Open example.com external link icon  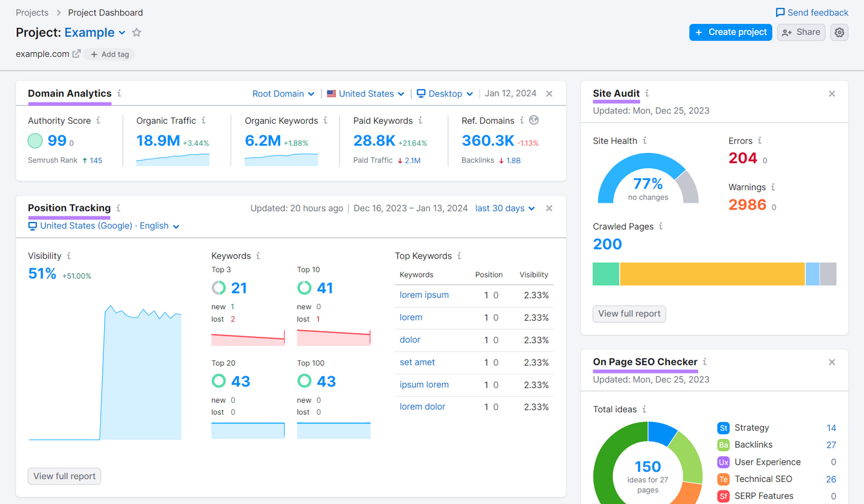(x=76, y=54)
